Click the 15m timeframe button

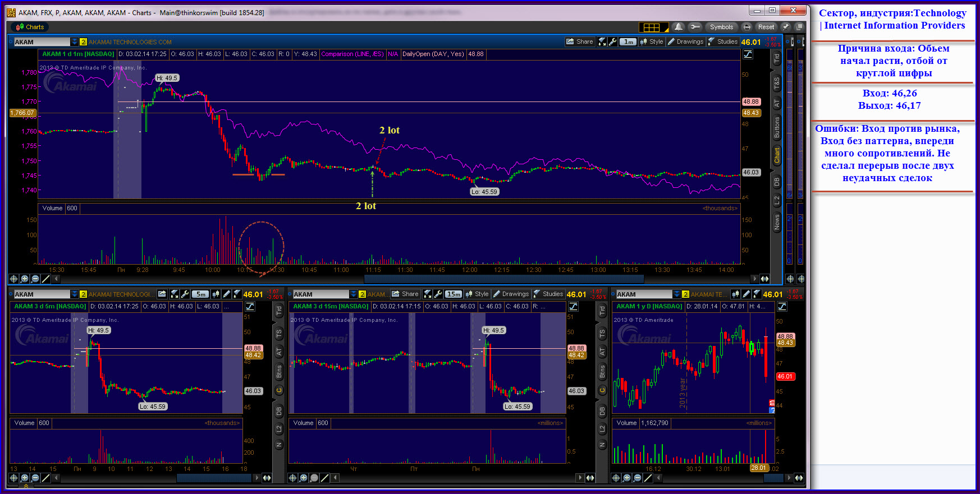pos(454,294)
